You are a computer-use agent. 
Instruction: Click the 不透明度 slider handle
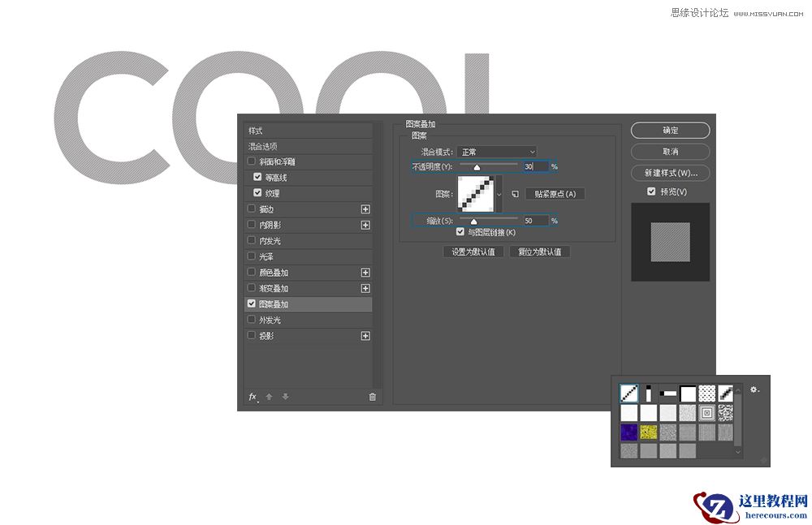(x=477, y=167)
